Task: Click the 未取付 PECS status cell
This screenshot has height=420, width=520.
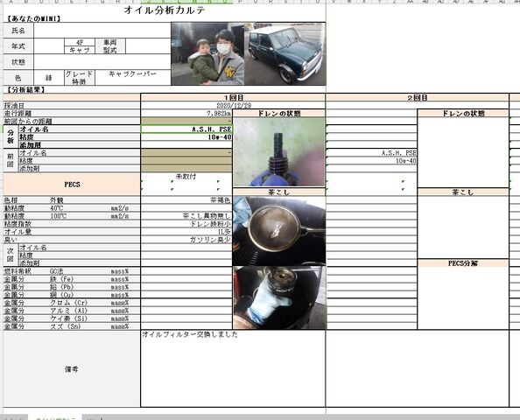Action: [x=186, y=177]
